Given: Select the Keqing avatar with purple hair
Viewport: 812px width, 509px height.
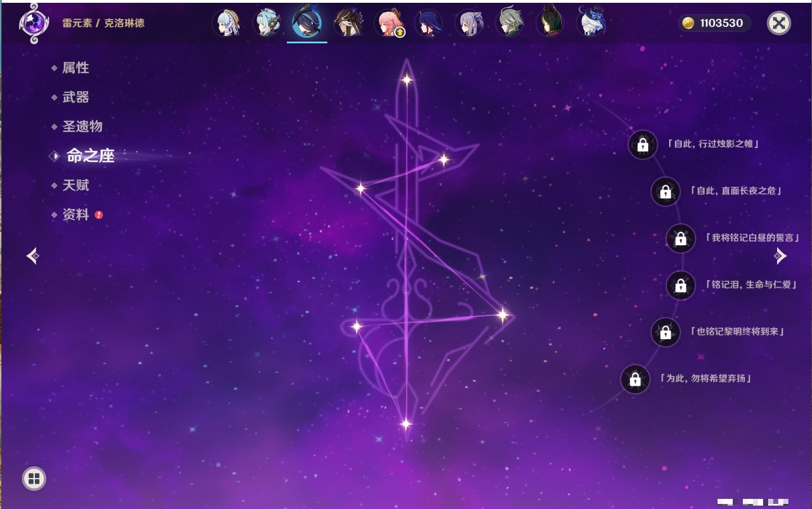Looking at the screenshot, I should (x=470, y=23).
